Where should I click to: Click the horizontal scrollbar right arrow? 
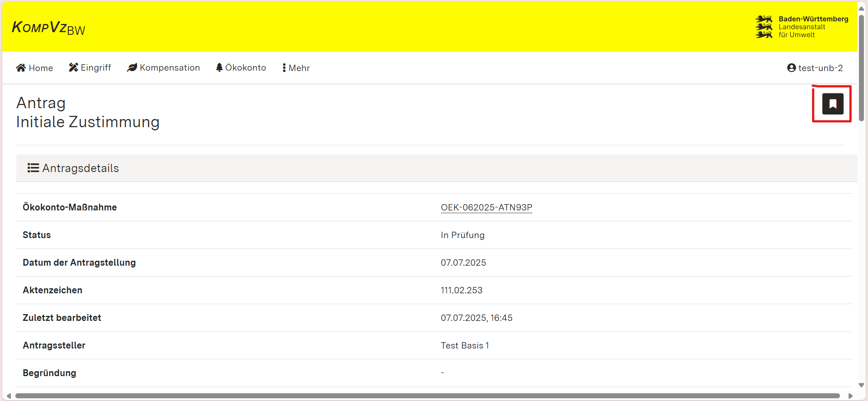click(850, 396)
